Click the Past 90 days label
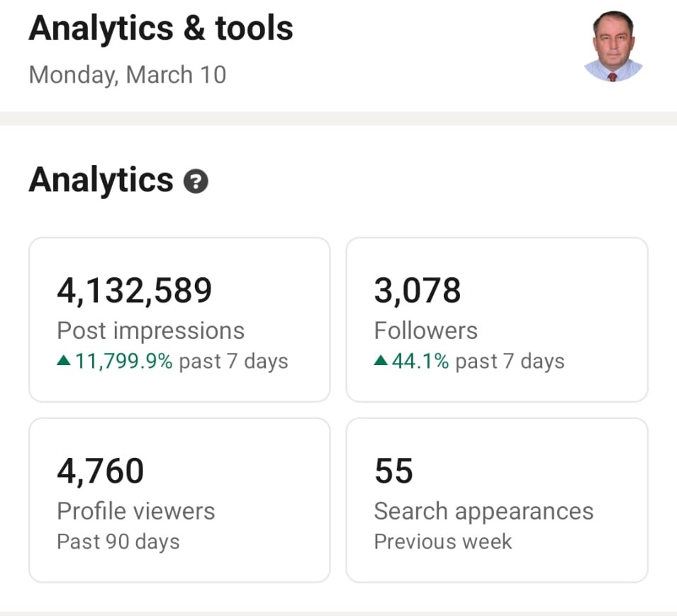Screen dimensions: 677x616 (118, 542)
